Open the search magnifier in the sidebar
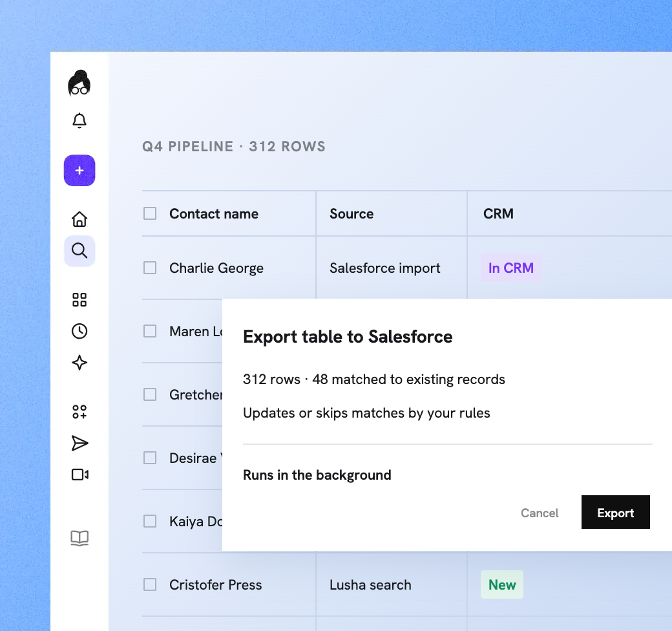The image size is (672, 631). (79, 251)
